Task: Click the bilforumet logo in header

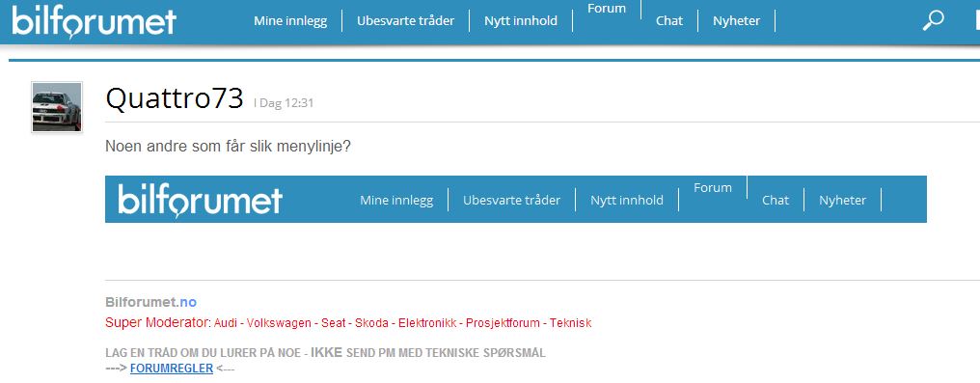Action: (94, 23)
